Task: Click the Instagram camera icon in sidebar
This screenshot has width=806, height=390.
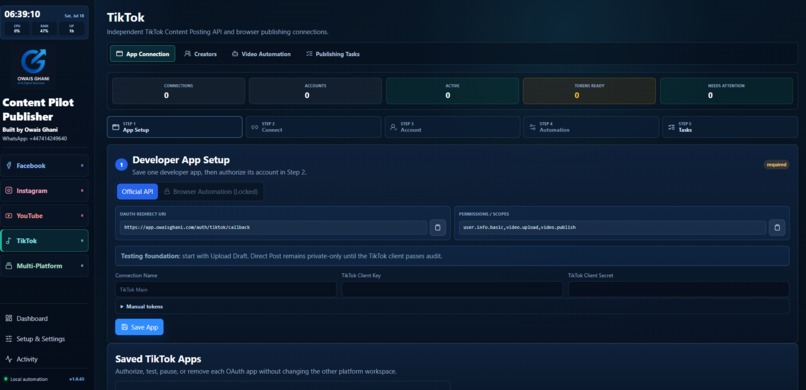Action: click(x=9, y=191)
